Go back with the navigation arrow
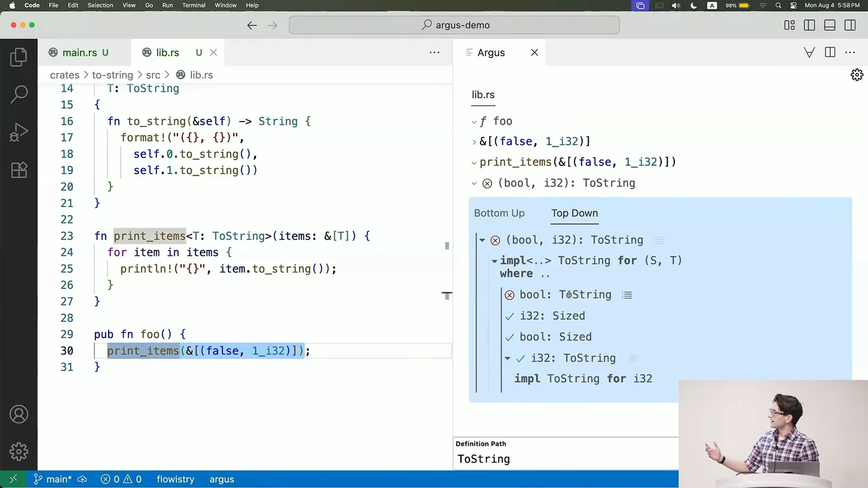The width and height of the screenshot is (868, 488). pyautogui.click(x=252, y=25)
